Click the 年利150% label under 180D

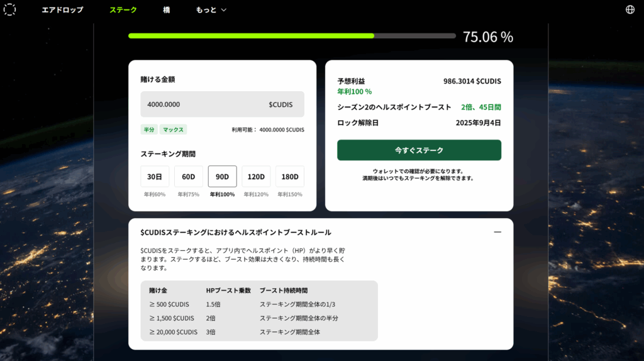290,194
